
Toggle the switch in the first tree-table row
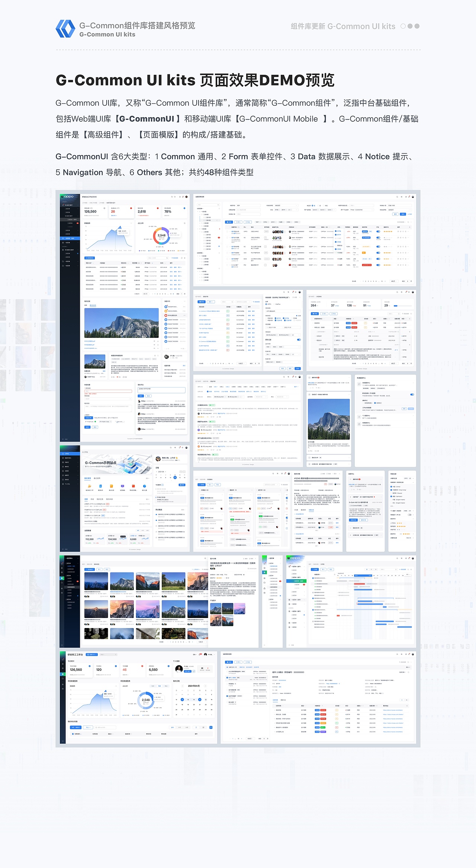tap(378, 231)
